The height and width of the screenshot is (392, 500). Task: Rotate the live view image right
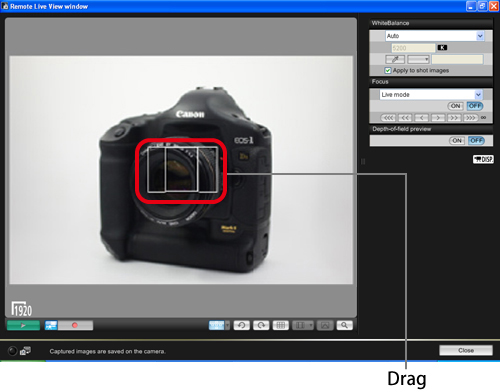pos(261,325)
